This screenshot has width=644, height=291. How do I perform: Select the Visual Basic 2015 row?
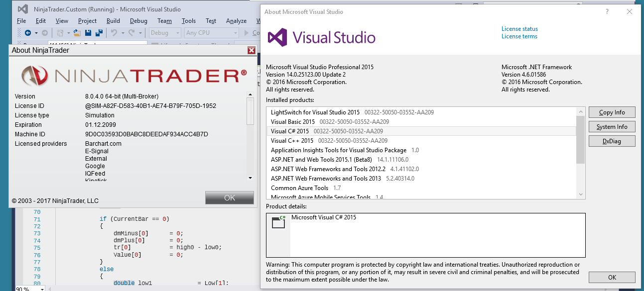coord(421,122)
